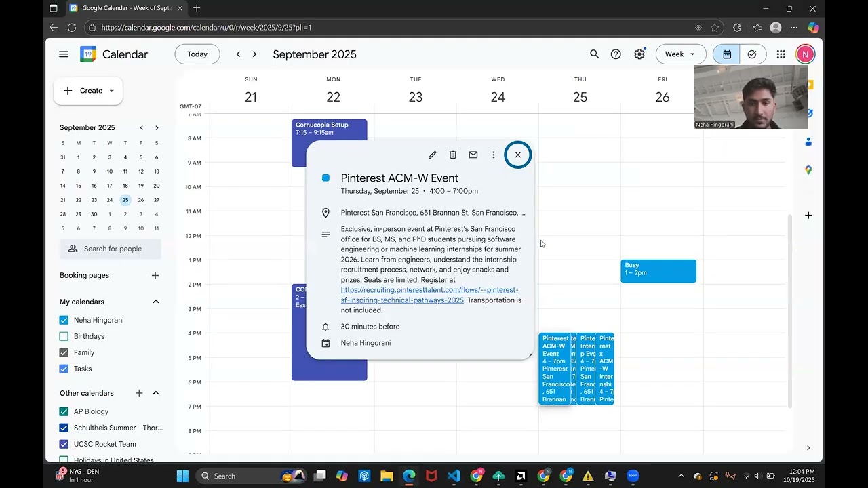This screenshot has height=488, width=868.
Task: Open File Explorer from the taskbar
Action: point(387,476)
